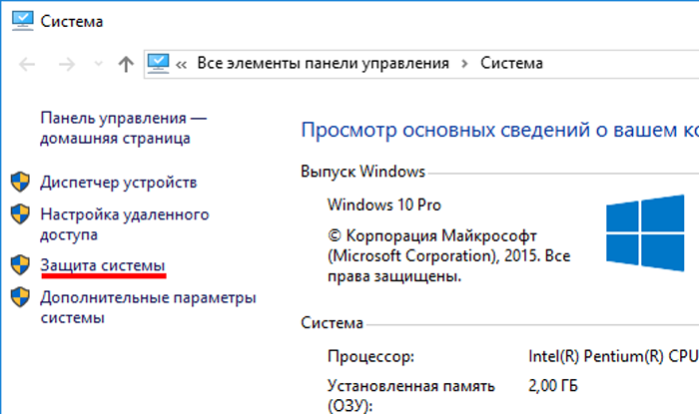Go forward with the right arrow

[67, 65]
